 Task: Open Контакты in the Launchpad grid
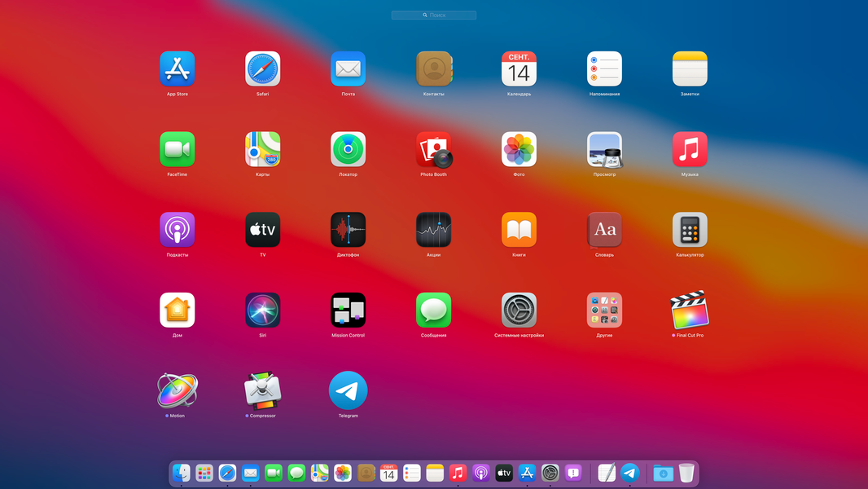pyautogui.click(x=434, y=68)
